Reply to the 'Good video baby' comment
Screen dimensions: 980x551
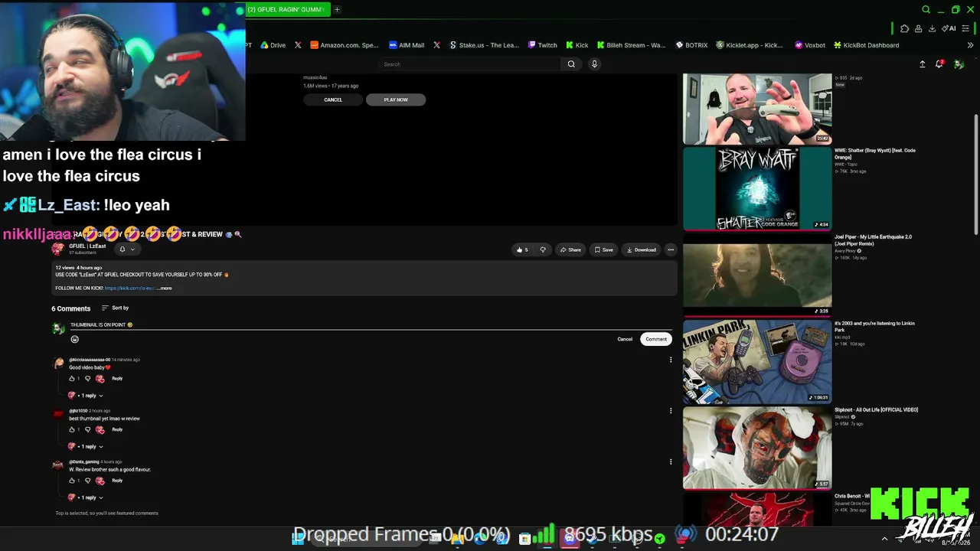(x=117, y=379)
